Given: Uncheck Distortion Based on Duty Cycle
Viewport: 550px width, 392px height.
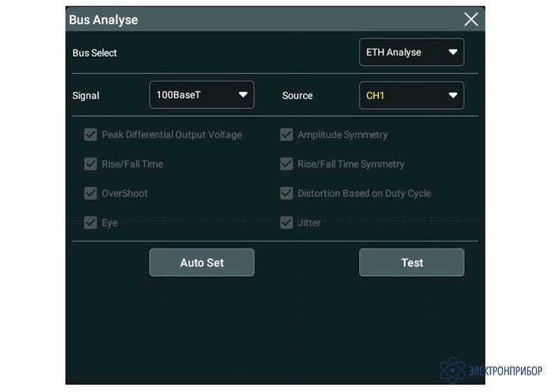Looking at the screenshot, I should (286, 193).
